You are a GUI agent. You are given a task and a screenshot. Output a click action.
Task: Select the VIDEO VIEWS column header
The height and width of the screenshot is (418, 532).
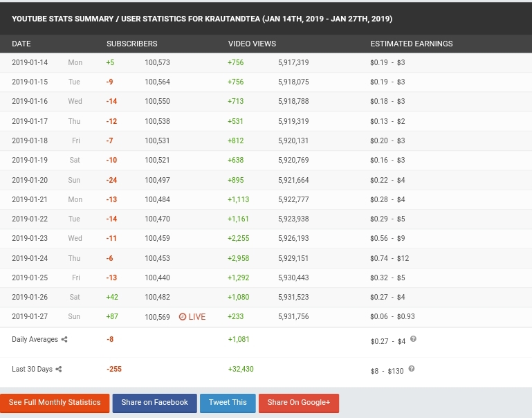[x=252, y=44]
